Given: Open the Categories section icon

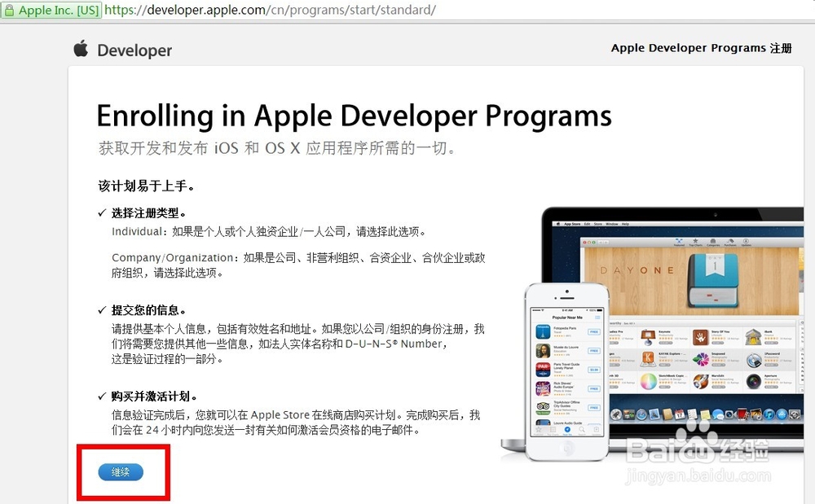Looking at the screenshot, I should 713,242.
